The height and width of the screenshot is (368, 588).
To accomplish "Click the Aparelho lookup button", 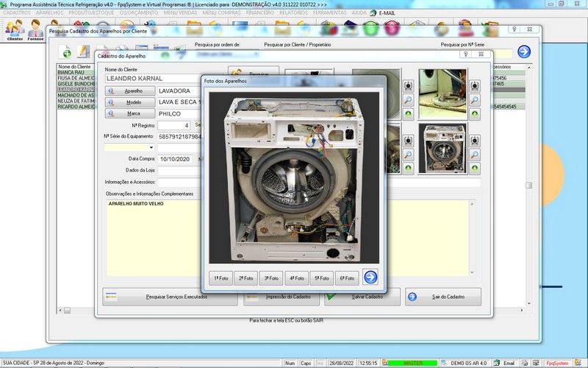I will pos(129,91).
